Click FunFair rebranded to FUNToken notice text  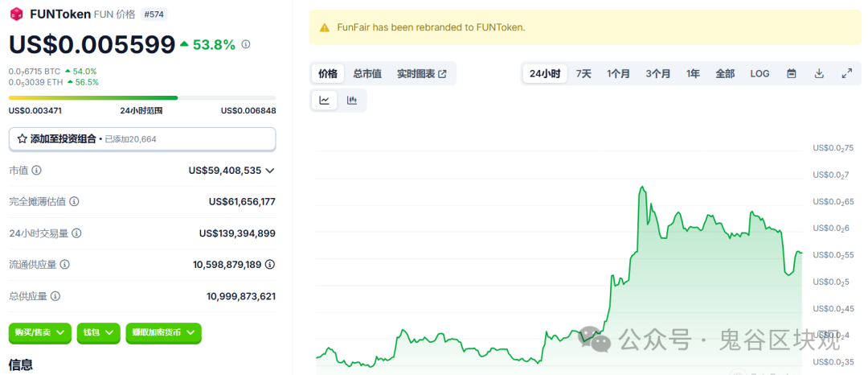pos(432,27)
